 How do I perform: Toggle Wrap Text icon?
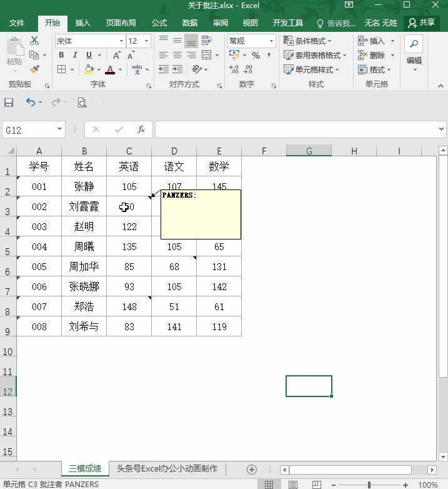pos(207,41)
